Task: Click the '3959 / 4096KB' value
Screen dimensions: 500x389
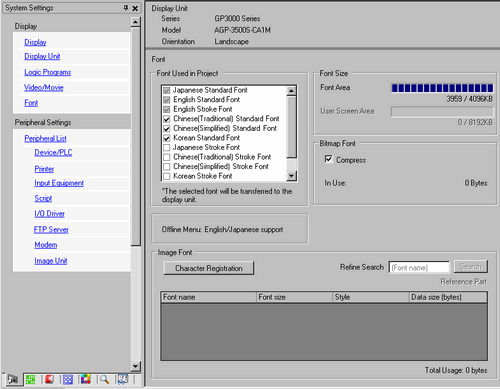Action: point(469,99)
